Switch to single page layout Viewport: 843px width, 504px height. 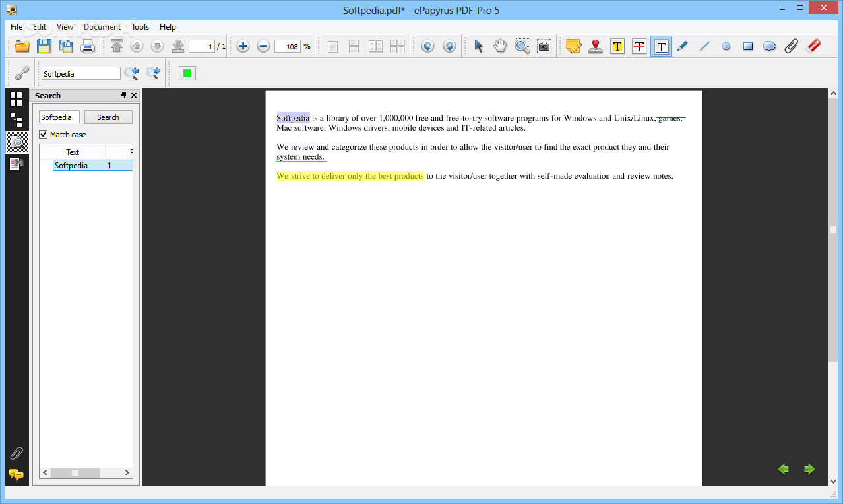[333, 46]
